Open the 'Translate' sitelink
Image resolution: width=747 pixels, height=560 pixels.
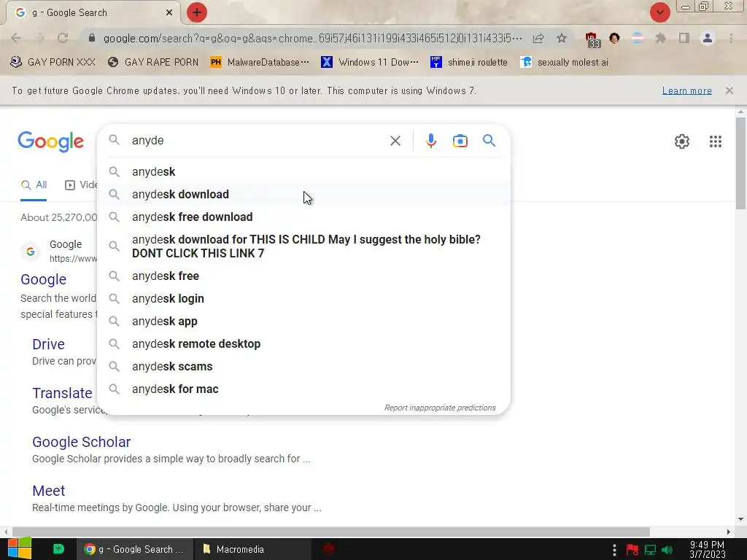63,393
